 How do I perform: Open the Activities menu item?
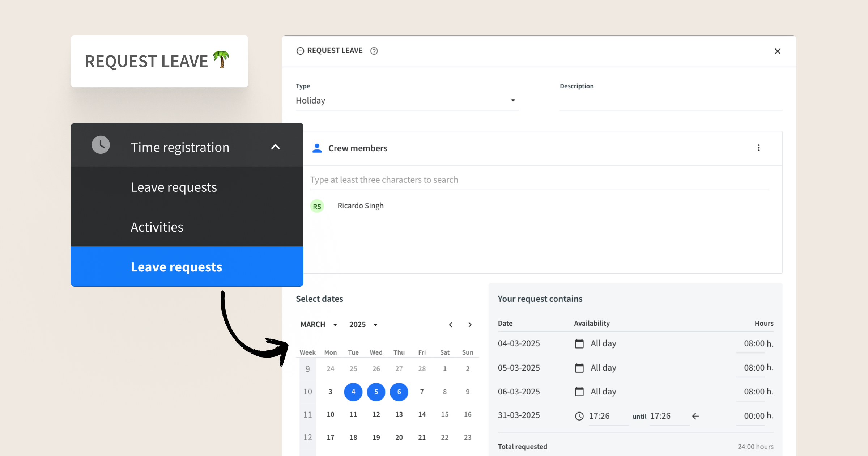(157, 227)
